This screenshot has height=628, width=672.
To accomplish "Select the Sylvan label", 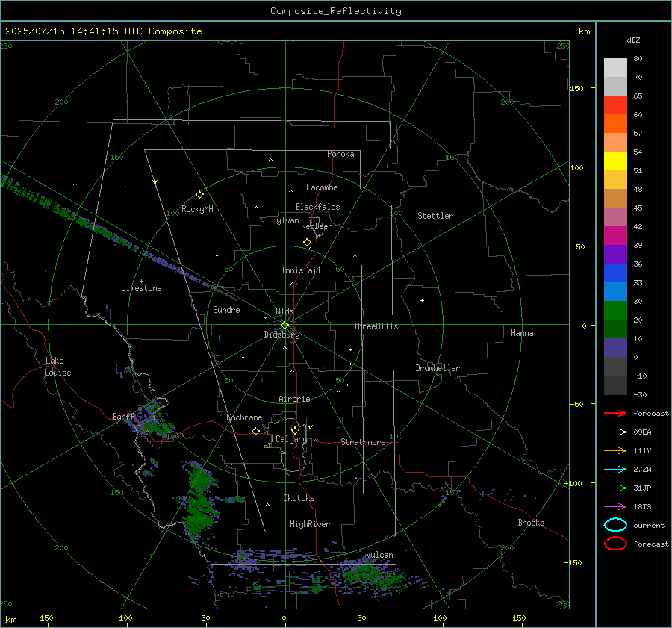I will pyautogui.click(x=285, y=220).
